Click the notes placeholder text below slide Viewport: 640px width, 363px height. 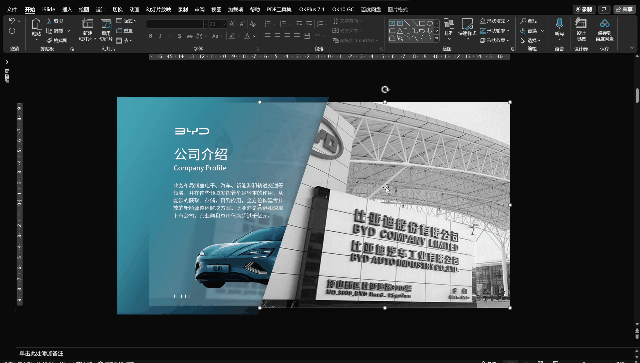[x=41, y=353]
